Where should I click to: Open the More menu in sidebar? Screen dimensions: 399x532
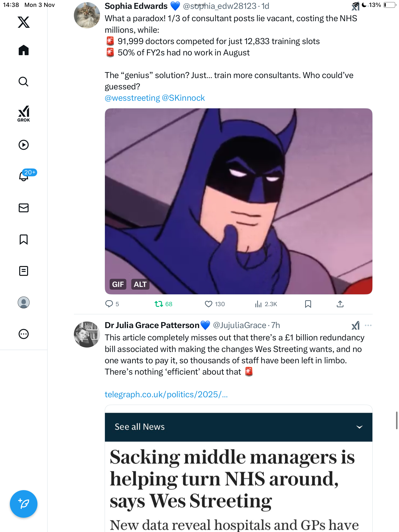click(24, 334)
